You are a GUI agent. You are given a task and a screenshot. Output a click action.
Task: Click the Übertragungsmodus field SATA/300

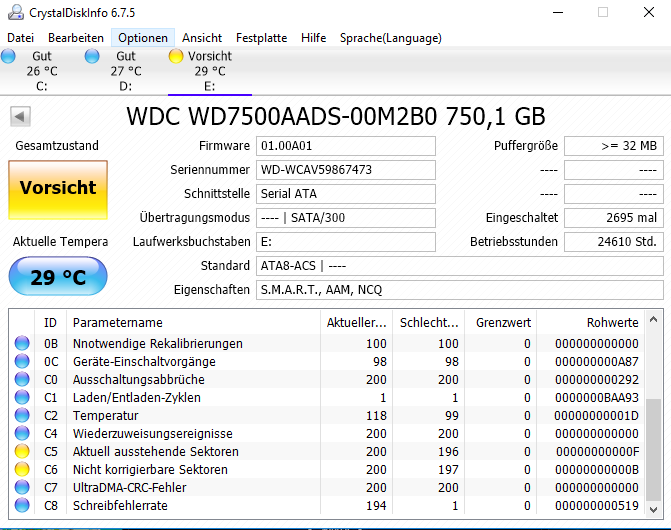pos(346,218)
